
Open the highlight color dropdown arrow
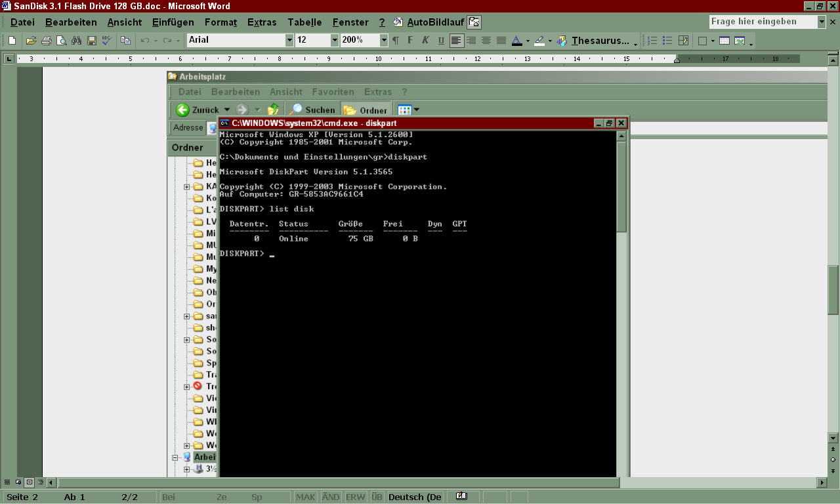[550, 41]
